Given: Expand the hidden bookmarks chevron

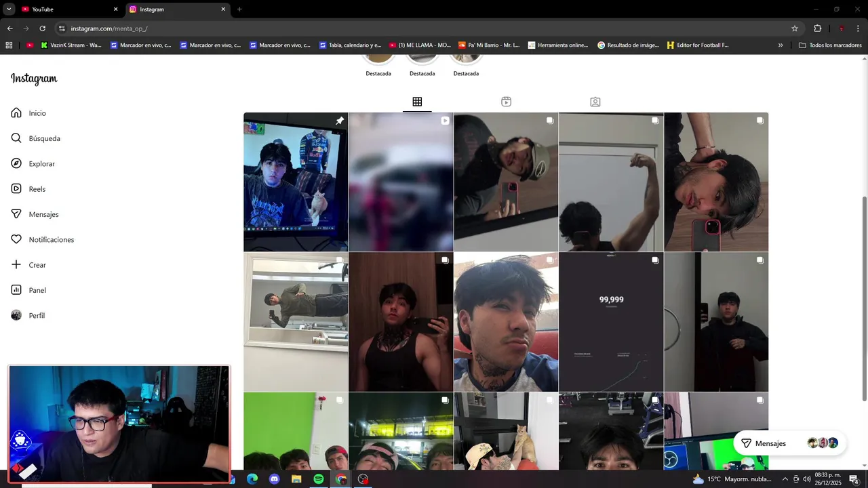Looking at the screenshot, I should (781, 45).
